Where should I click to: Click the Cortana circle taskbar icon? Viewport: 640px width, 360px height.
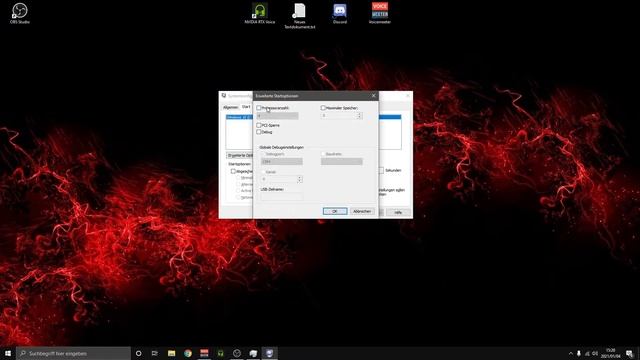click(138, 353)
